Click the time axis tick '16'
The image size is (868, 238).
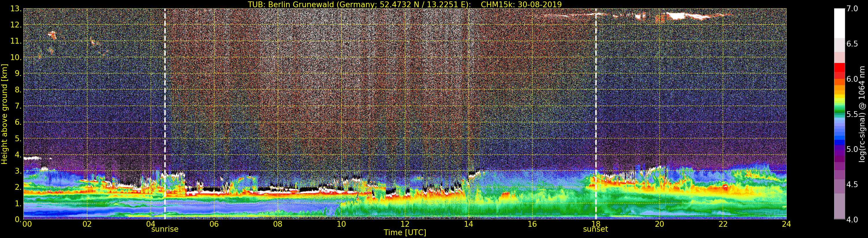click(532, 224)
